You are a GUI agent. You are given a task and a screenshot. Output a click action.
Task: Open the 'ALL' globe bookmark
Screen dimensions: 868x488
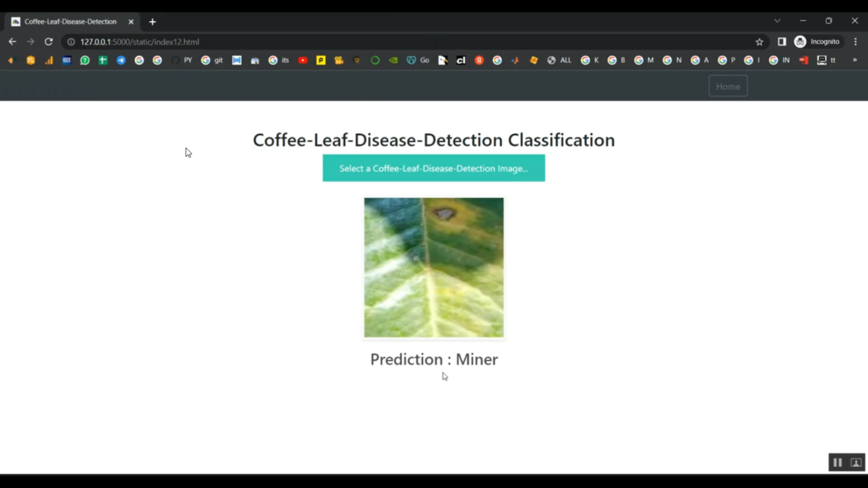click(559, 60)
